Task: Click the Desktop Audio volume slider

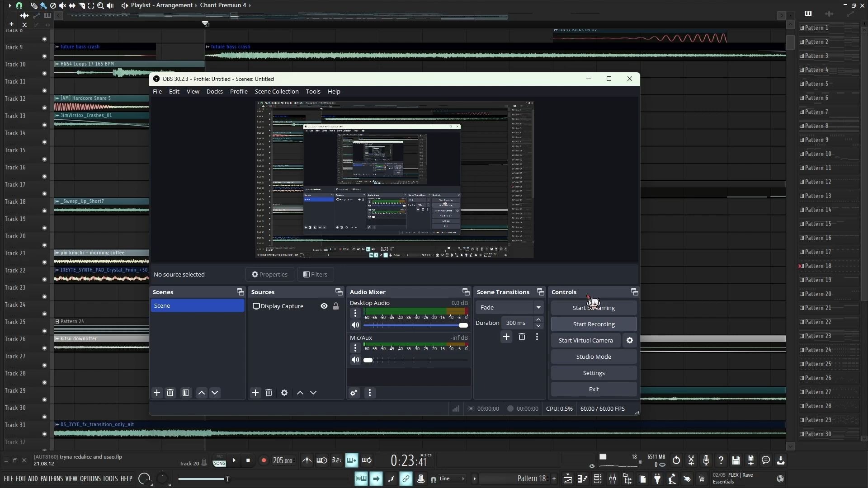Action: tap(415, 325)
